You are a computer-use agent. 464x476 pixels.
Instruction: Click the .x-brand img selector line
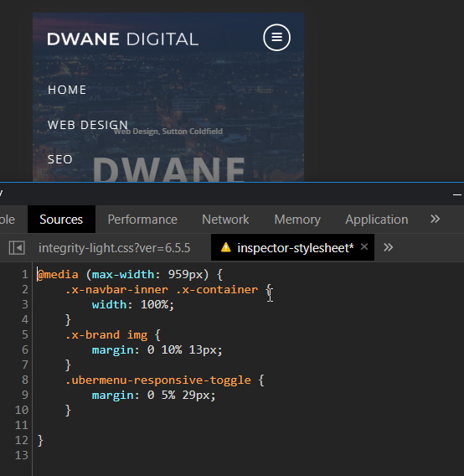[x=113, y=335]
